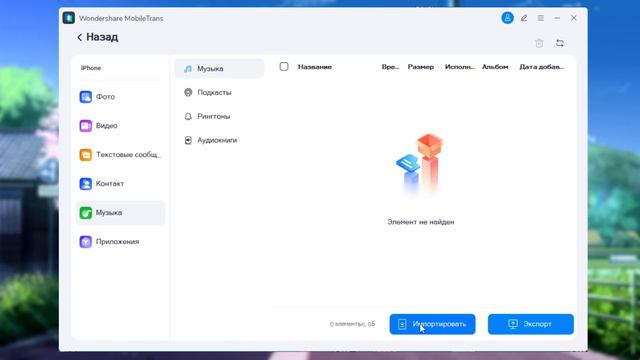
Task: Tick the select-all checkbox near Название
Action: pos(284,67)
